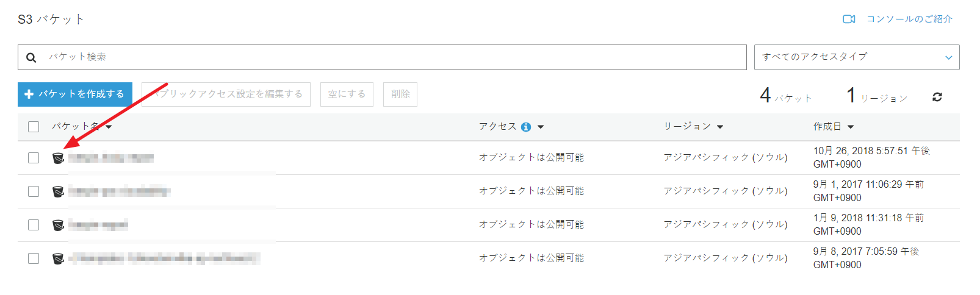980x295 pixels.
Task: Click the magnifier search icon
Action: pyautogui.click(x=31, y=57)
